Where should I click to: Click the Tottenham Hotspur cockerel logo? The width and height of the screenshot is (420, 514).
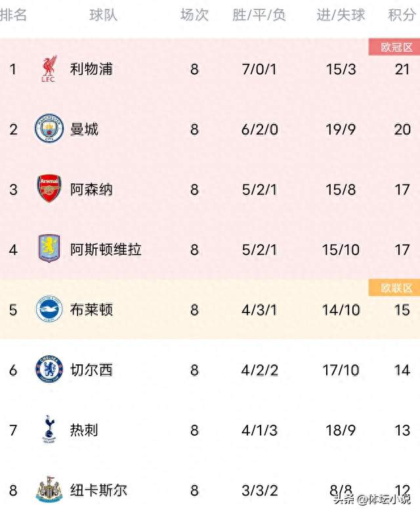click(49, 430)
